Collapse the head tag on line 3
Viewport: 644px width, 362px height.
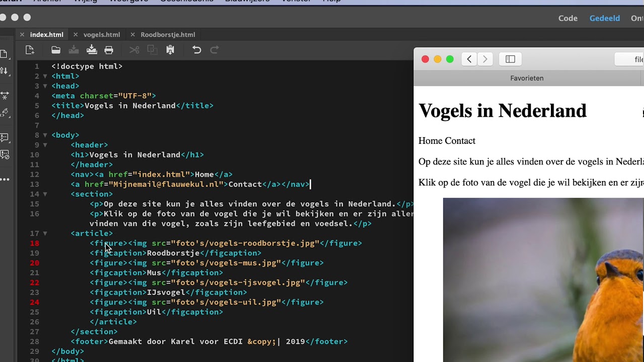tap(45, 86)
